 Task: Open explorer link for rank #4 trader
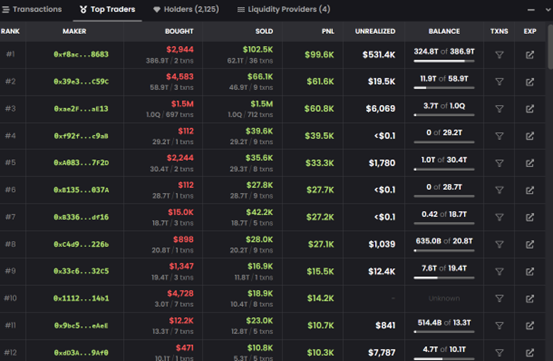click(x=530, y=136)
